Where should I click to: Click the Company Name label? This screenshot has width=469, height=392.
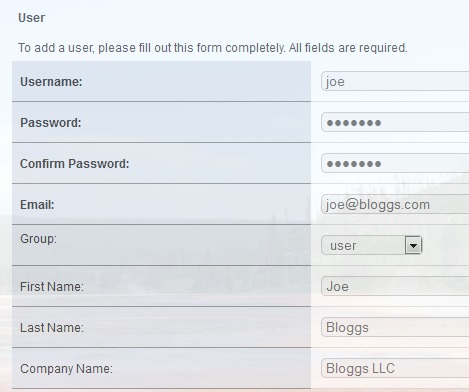coord(66,369)
